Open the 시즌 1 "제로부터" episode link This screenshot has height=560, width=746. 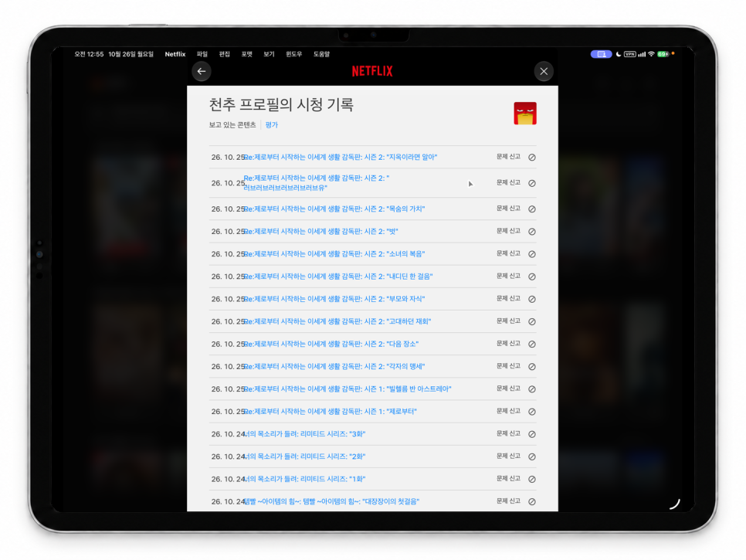point(331,412)
